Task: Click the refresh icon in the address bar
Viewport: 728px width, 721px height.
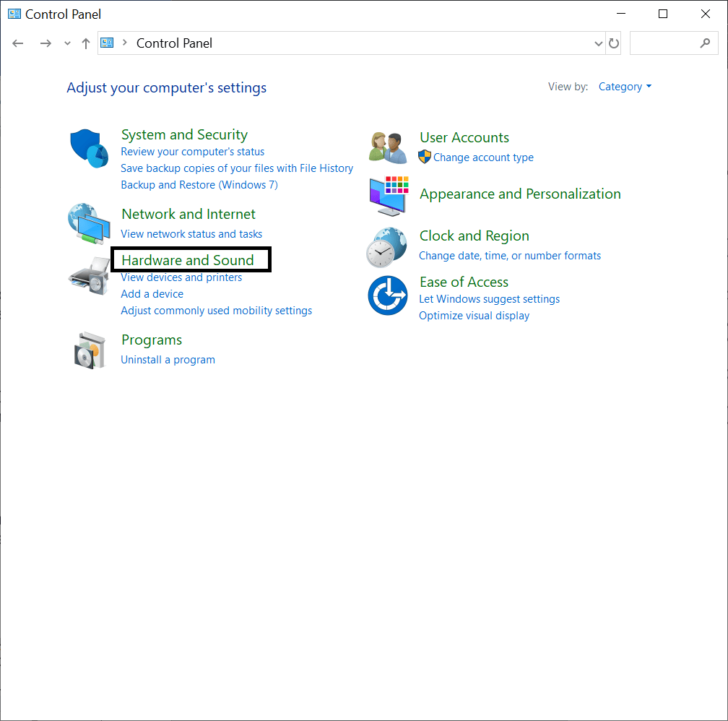Action: [613, 43]
